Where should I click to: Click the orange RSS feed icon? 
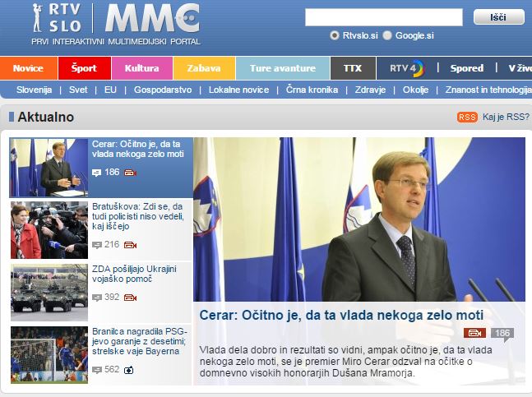click(x=467, y=118)
